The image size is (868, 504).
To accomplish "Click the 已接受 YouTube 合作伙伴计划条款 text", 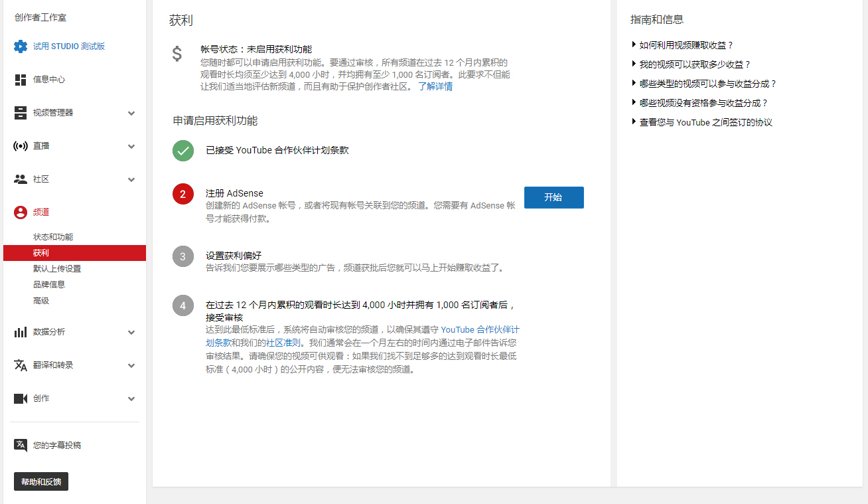I will click(x=277, y=150).
